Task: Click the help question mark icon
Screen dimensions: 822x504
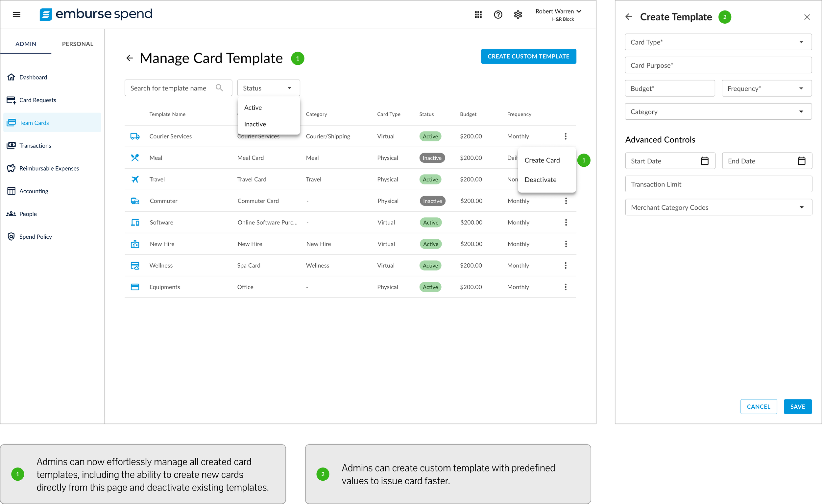Action: pyautogui.click(x=498, y=15)
